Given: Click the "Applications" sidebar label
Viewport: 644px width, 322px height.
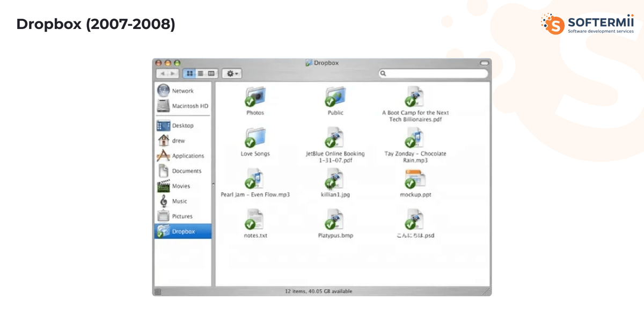Looking at the screenshot, I should pos(188,156).
